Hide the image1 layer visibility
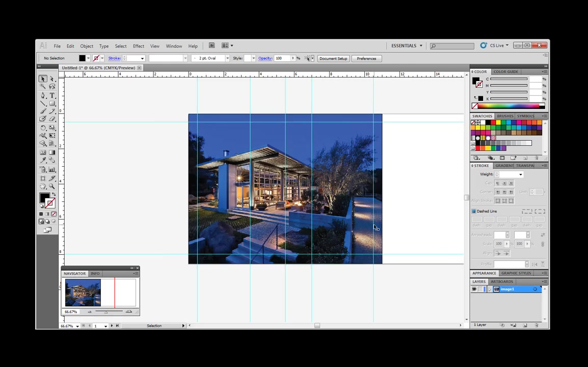Screen dimensions: 588x367 (474, 289)
